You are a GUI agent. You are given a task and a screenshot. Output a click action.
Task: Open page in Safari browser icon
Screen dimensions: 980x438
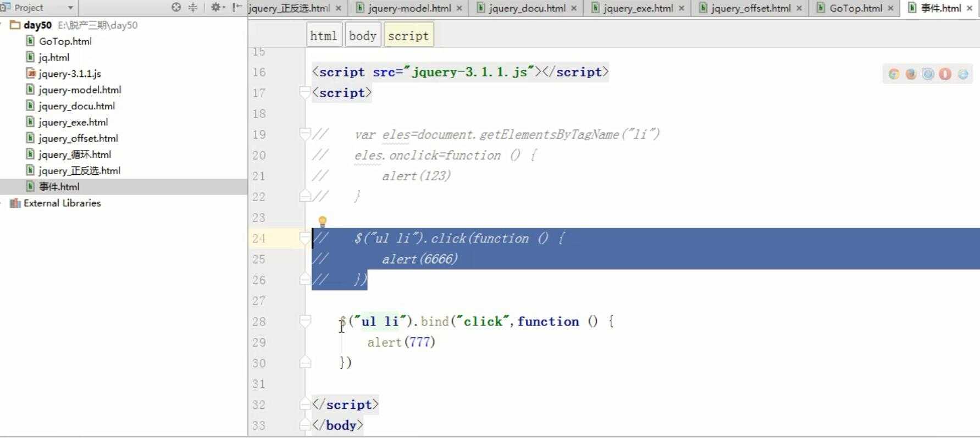tap(928, 74)
